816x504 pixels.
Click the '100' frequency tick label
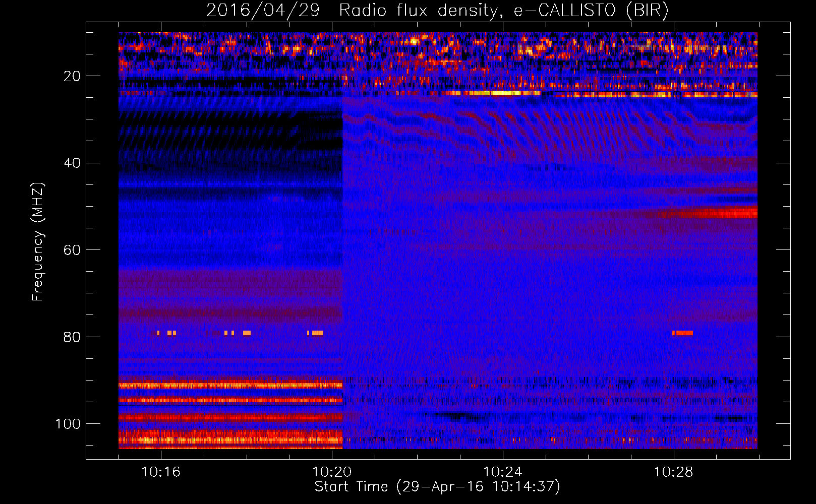68,424
